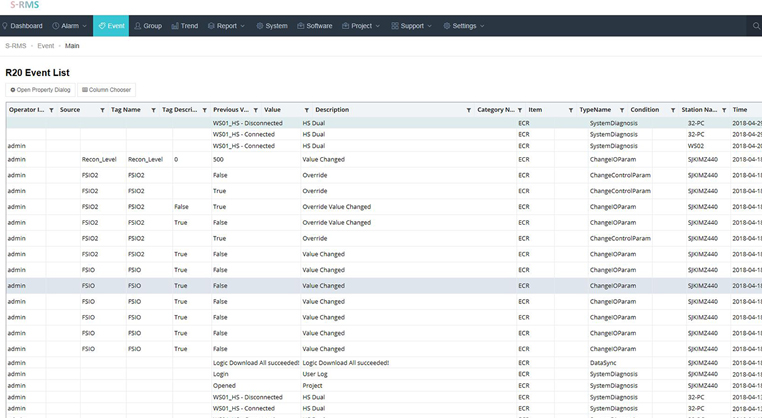Click Open Property Dialog button
This screenshot has height=418, width=762.
point(40,90)
